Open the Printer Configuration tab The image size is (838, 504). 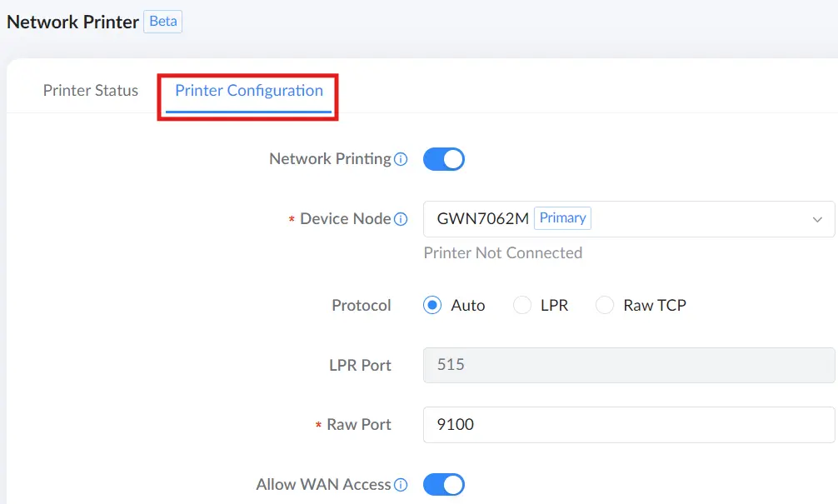pyautogui.click(x=249, y=90)
